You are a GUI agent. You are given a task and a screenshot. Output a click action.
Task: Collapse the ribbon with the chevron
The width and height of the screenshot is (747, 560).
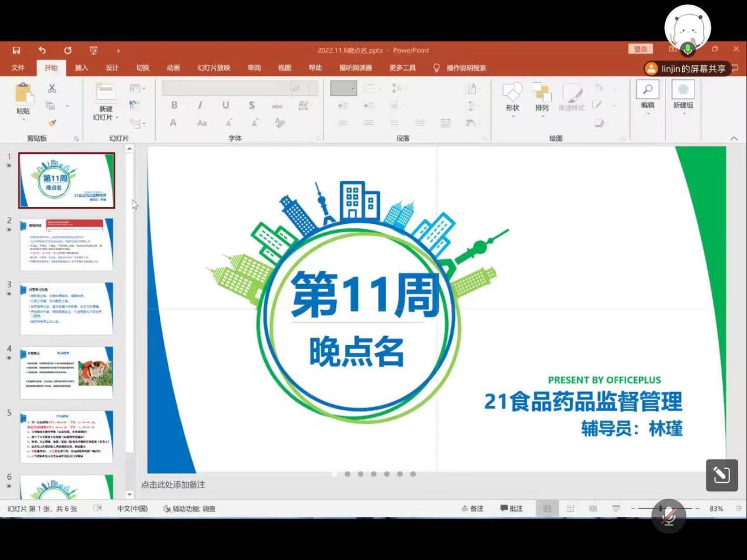pos(734,139)
